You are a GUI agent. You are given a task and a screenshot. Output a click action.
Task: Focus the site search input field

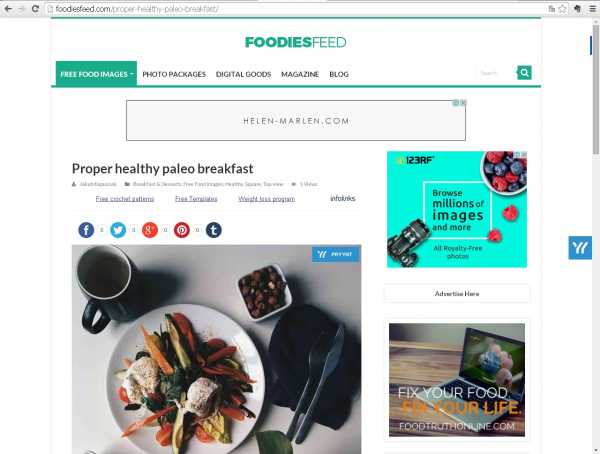pos(496,73)
